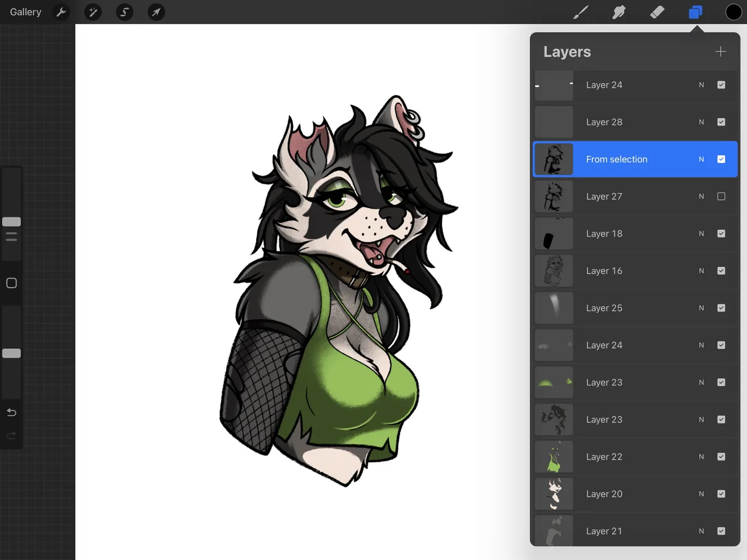This screenshot has width=747, height=560.
Task: Open blend mode N for Layer 28
Action: 701,122
